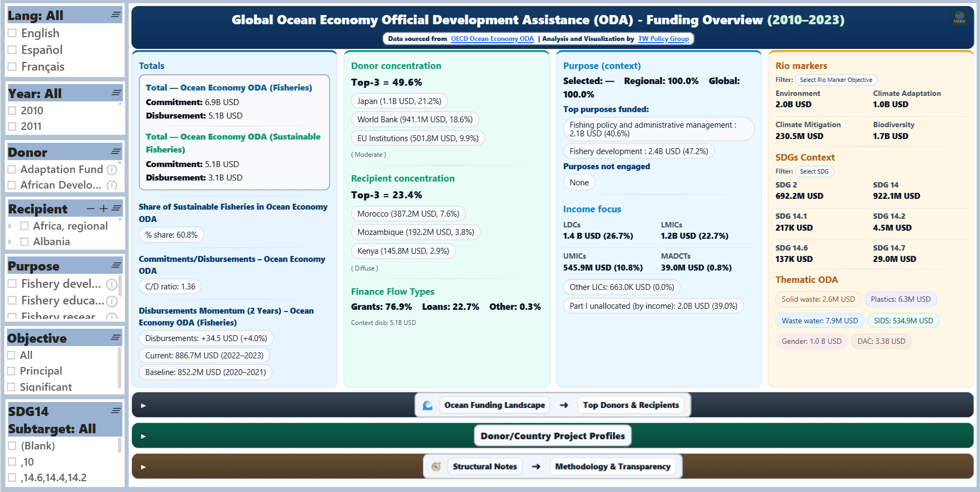Screen dimensions: 980x492
Task: Click the '% share: 60.8%' value
Action: coord(171,235)
